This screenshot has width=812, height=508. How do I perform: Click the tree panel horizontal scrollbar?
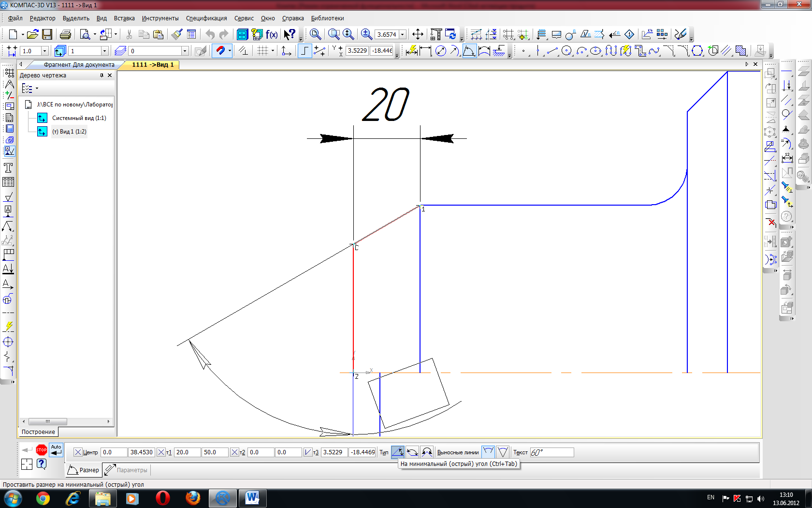point(67,421)
